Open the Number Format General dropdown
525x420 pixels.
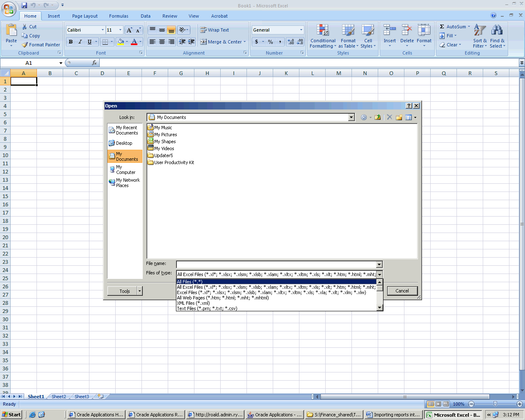click(301, 30)
